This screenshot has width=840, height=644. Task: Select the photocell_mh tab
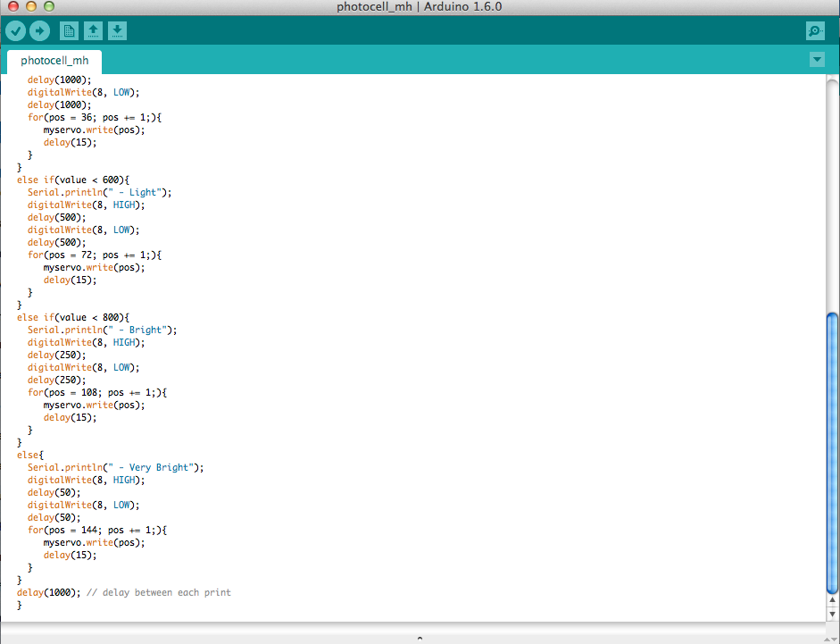coord(54,61)
